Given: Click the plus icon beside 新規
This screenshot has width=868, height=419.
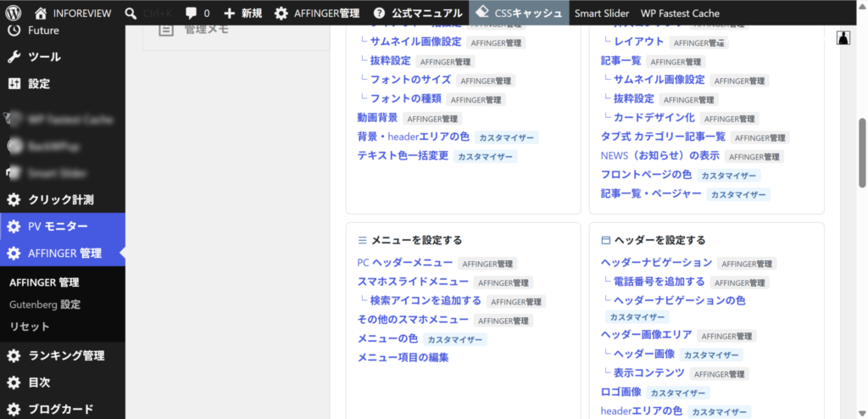Looking at the screenshot, I should click(x=230, y=13).
